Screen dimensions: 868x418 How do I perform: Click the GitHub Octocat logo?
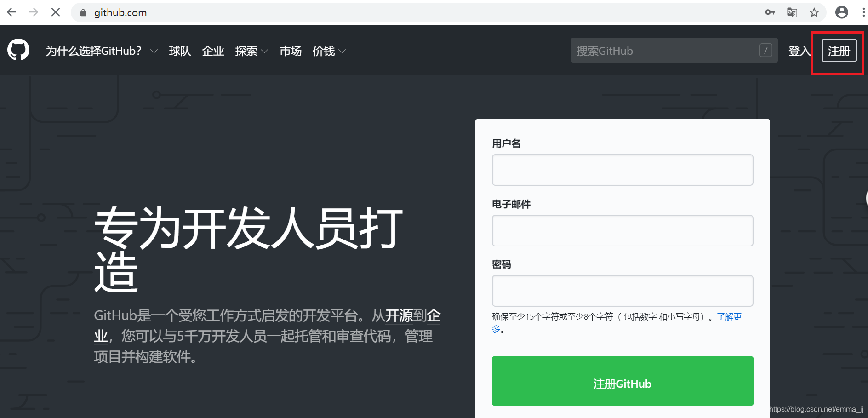[x=18, y=50]
